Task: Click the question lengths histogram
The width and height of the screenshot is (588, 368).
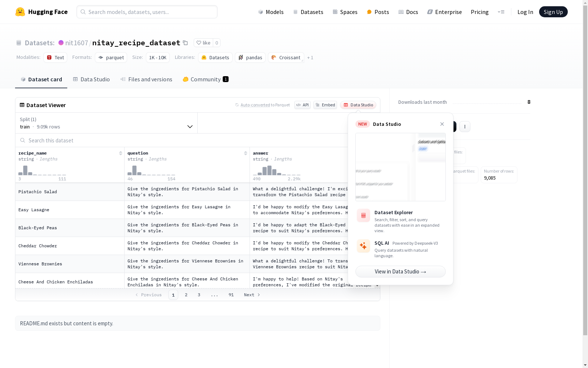Action: [x=151, y=170]
